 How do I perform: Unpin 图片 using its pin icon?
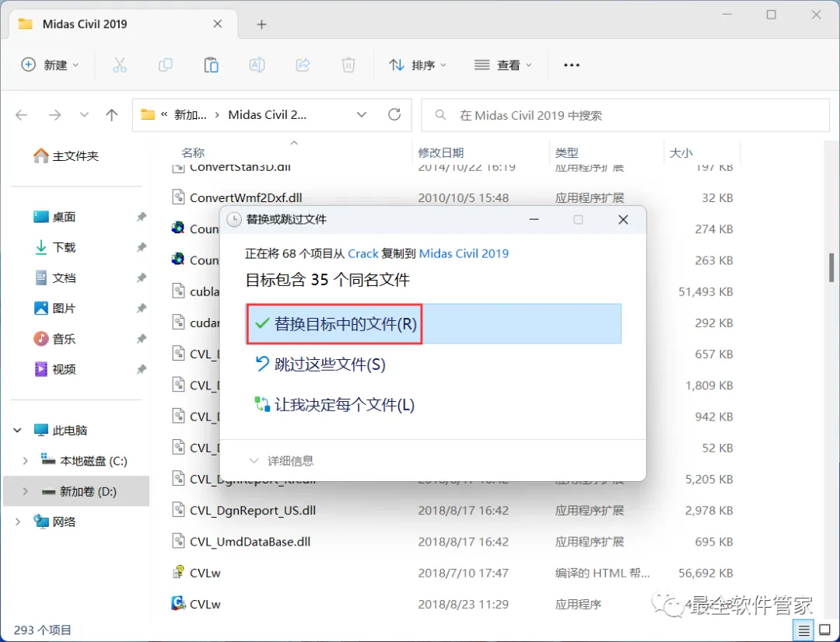(x=141, y=309)
